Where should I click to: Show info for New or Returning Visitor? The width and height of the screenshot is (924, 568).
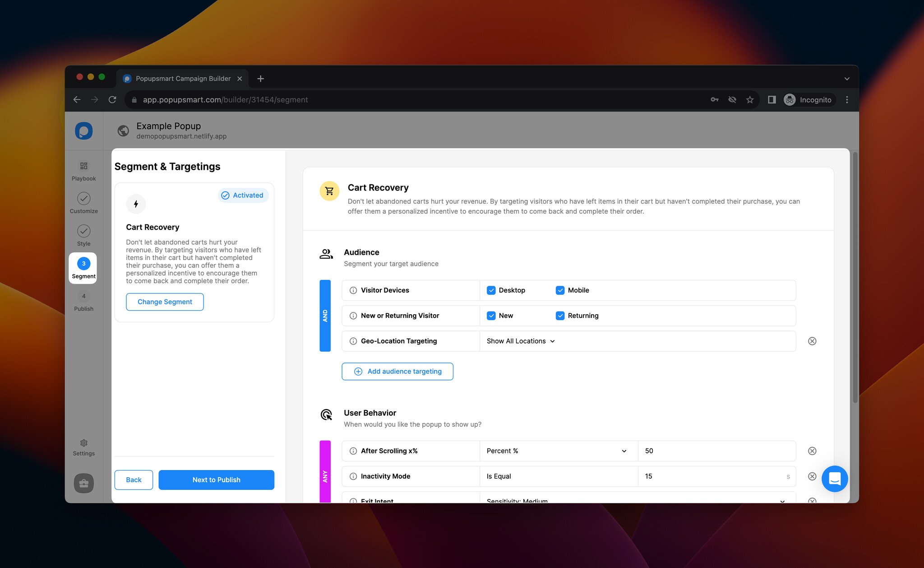pyautogui.click(x=353, y=316)
